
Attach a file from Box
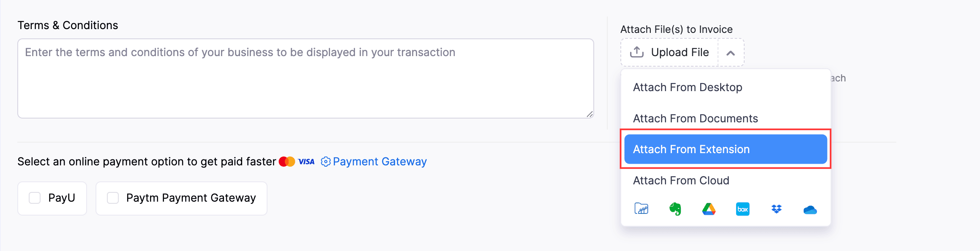[743, 209]
